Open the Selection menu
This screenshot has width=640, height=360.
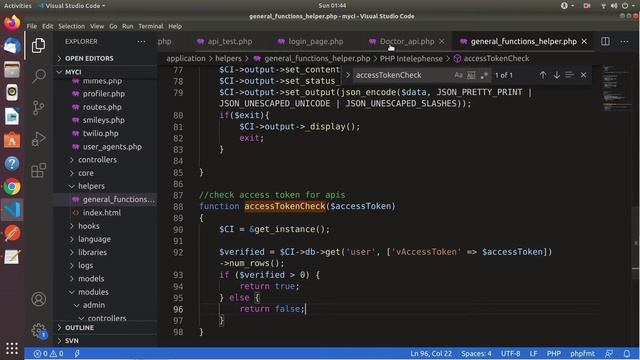[x=71, y=26]
